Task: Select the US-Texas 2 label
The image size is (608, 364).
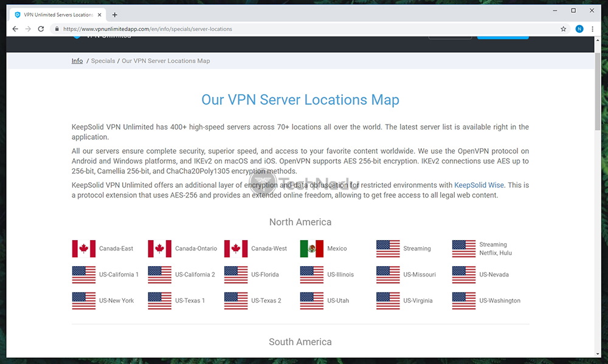Action: (266, 300)
